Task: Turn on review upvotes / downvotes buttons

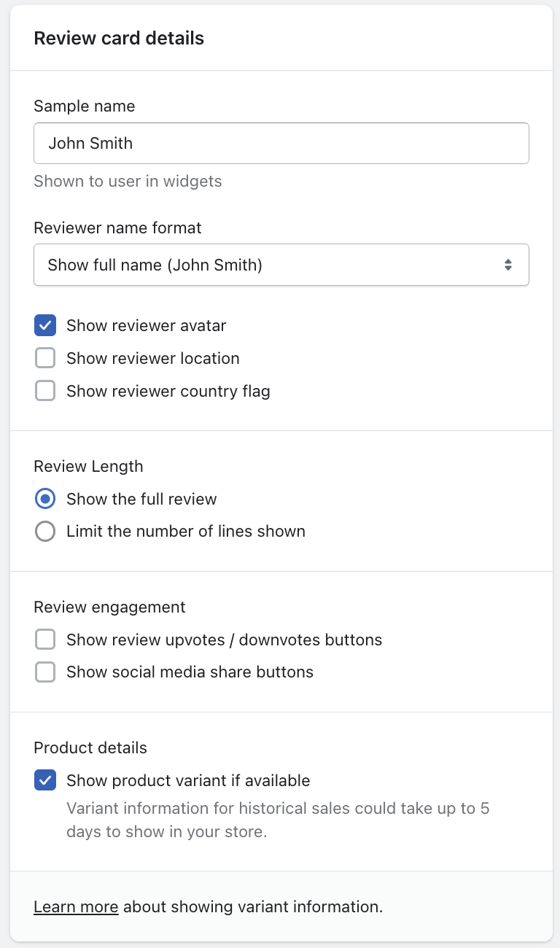Action: [45, 640]
